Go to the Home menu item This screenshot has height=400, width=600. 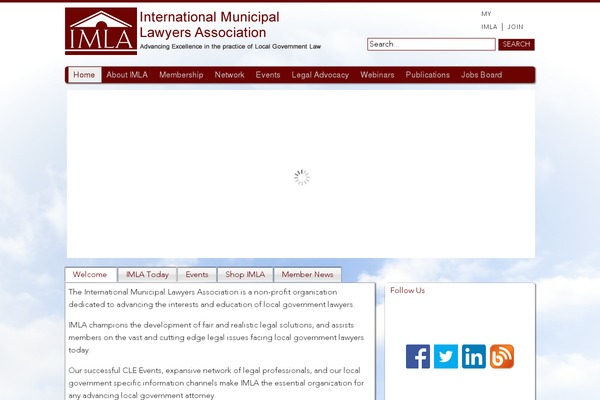pyautogui.click(x=84, y=75)
